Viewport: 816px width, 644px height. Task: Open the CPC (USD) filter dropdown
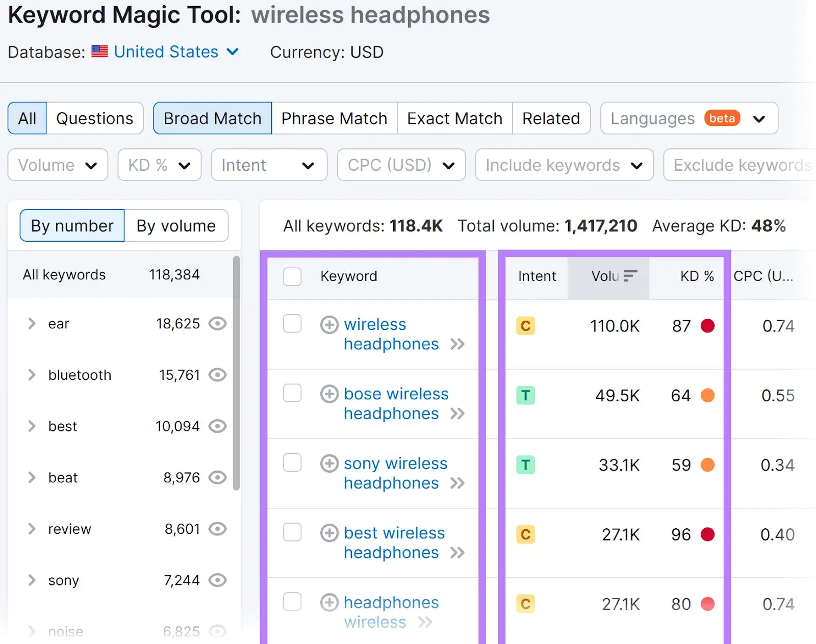(401, 165)
